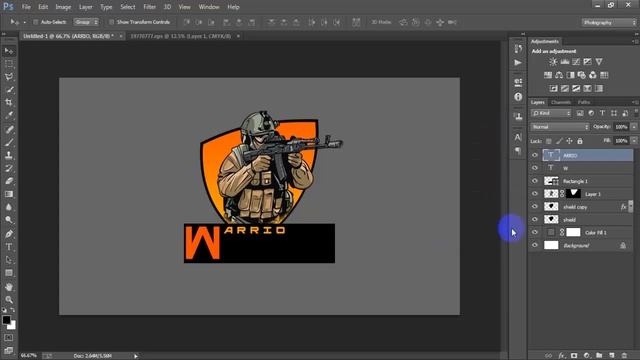Add a Curves adjustment
Viewport: 640px width, 360px height.
576,62
